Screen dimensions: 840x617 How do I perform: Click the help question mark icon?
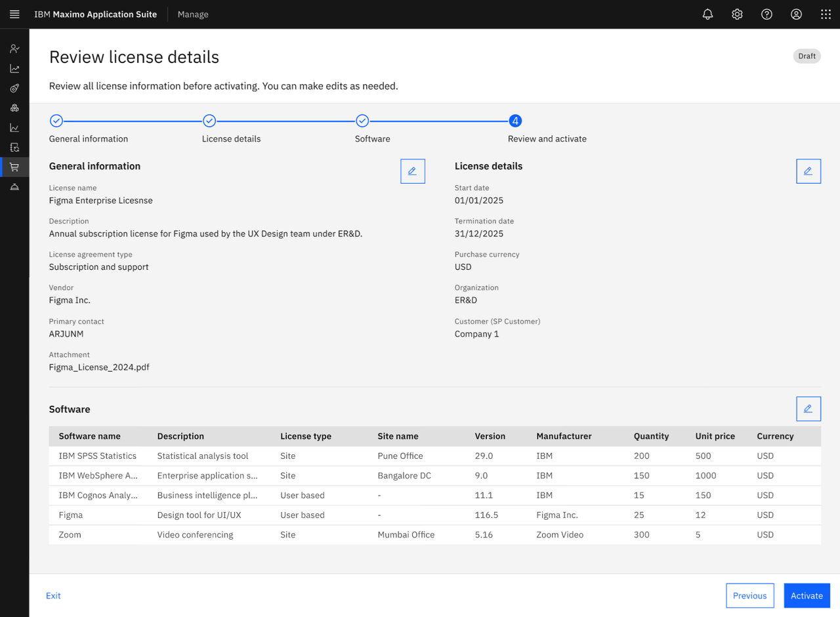(766, 14)
